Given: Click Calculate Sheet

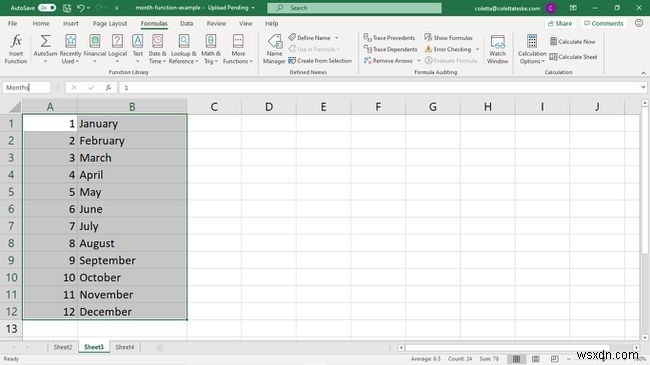Looking at the screenshot, I should pyautogui.click(x=574, y=57).
